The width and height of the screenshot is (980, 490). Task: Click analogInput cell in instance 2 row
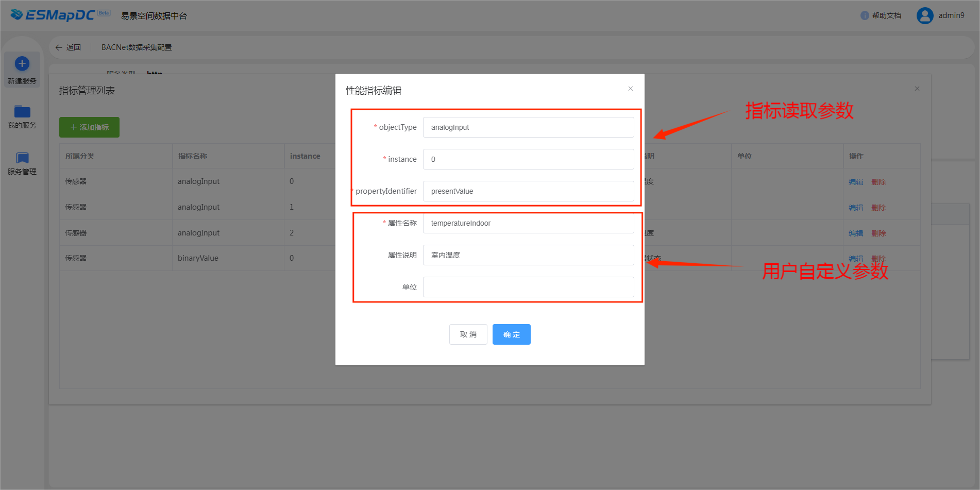(x=198, y=233)
